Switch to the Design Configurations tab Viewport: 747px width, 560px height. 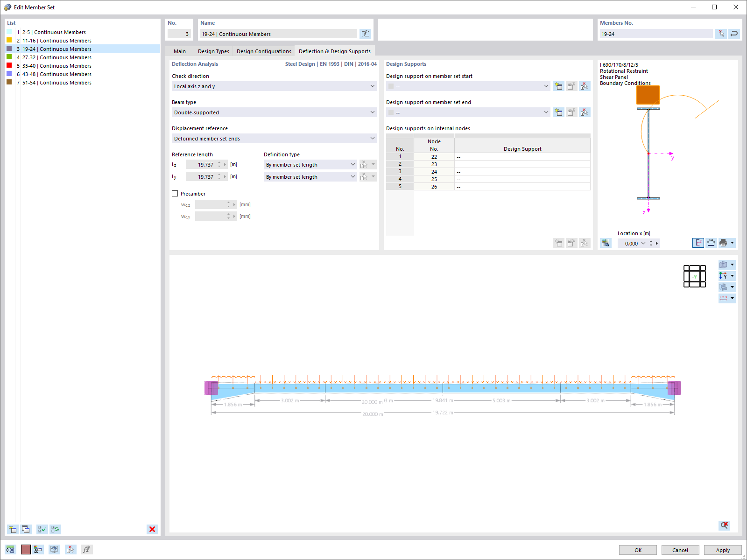(x=264, y=51)
